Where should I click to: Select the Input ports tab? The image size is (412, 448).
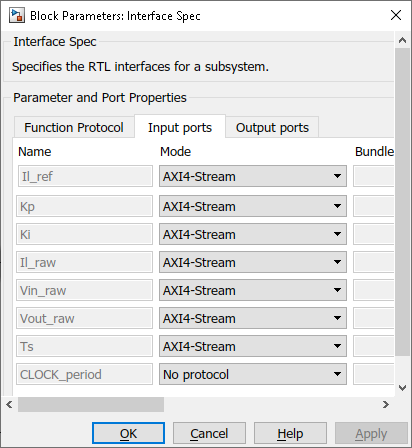coord(180,127)
